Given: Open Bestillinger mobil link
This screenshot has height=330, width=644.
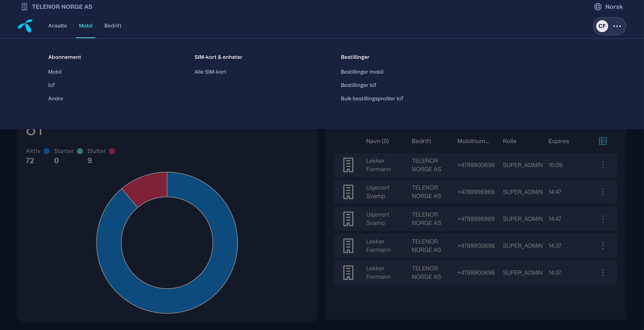Looking at the screenshot, I should click(362, 72).
